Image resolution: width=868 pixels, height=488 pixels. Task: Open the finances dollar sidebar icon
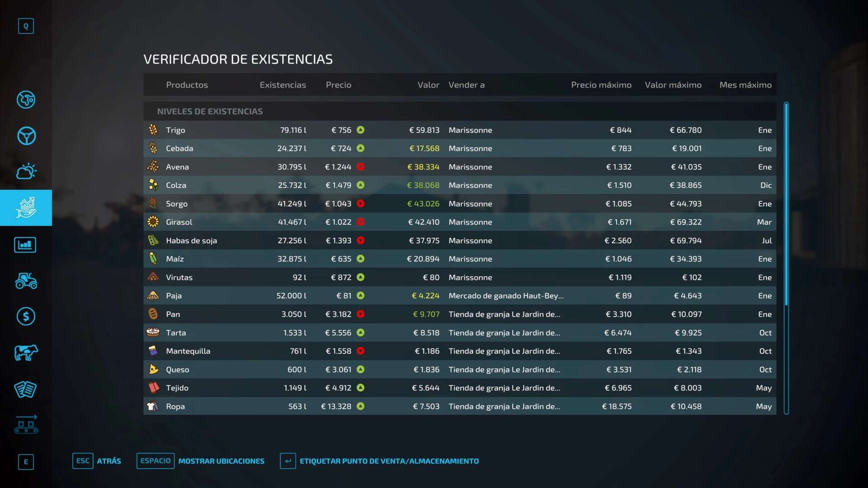26,316
